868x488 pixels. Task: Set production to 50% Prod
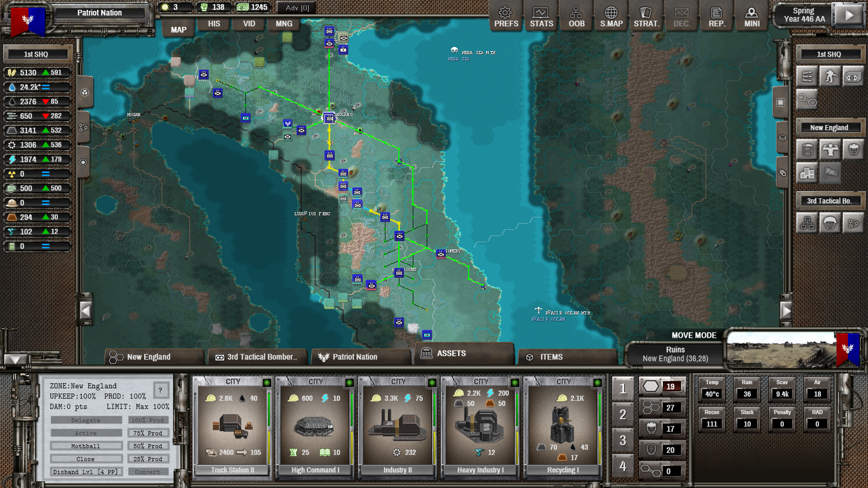[x=148, y=446]
